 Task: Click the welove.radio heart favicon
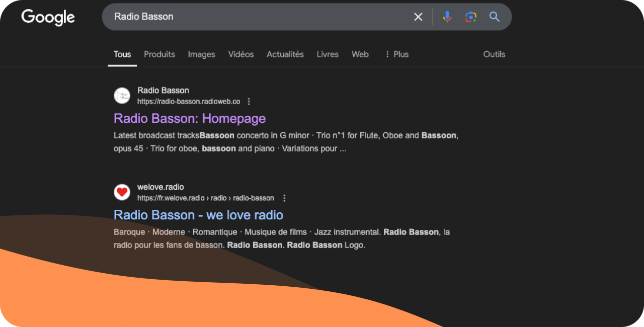tap(122, 192)
